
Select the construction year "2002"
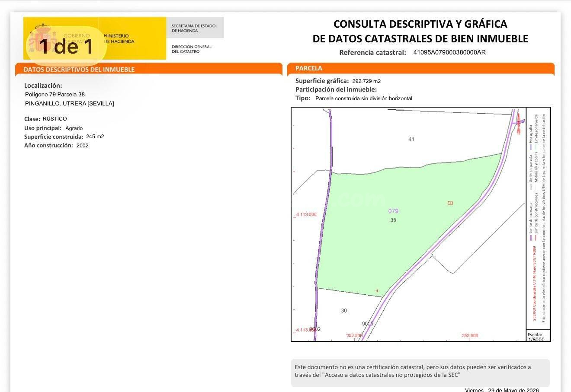click(82, 146)
